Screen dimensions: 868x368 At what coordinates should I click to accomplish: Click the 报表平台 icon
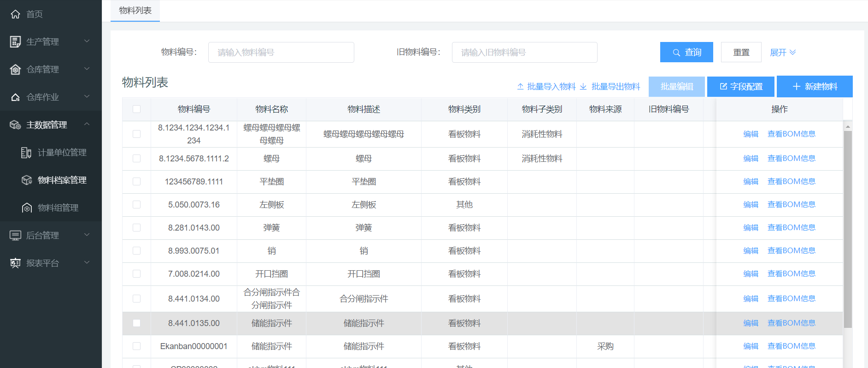[x=15, y=263]
